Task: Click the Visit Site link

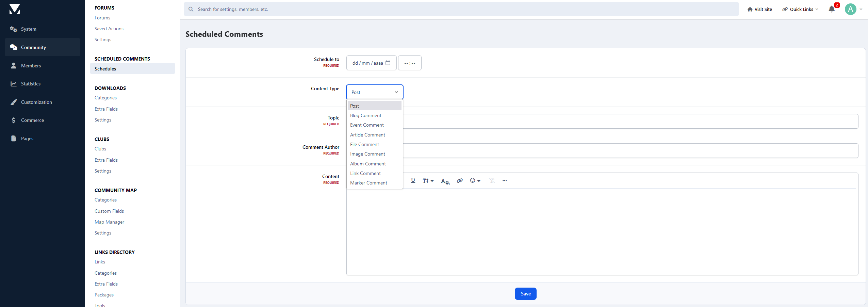Action: tap(759, 9)
